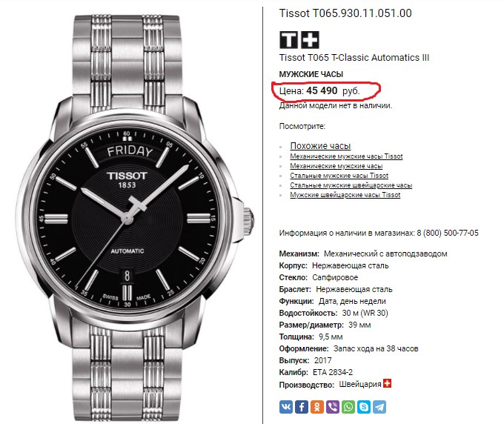The height and width of the screenshot is (424, 504).
Task: Share via the Odnoklassniki icon
Action: coord(317,407)
